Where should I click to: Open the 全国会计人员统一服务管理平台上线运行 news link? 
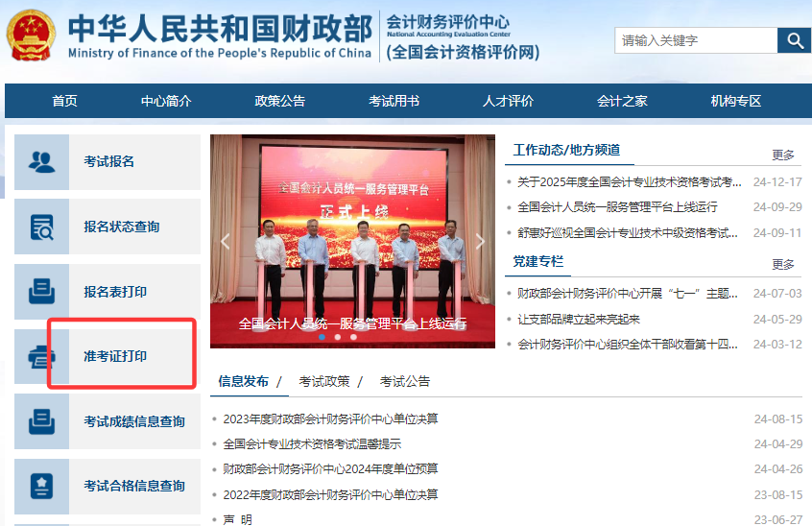[x=617, y=207]
